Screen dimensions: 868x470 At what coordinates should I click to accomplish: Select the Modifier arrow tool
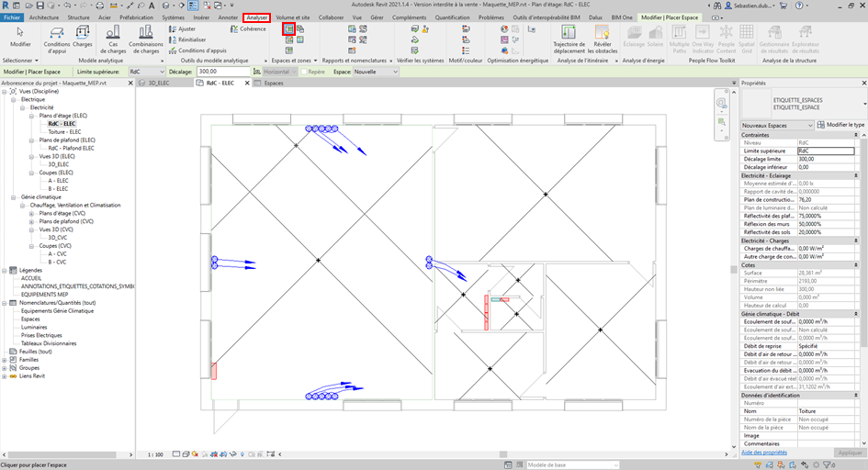[19, 36]
